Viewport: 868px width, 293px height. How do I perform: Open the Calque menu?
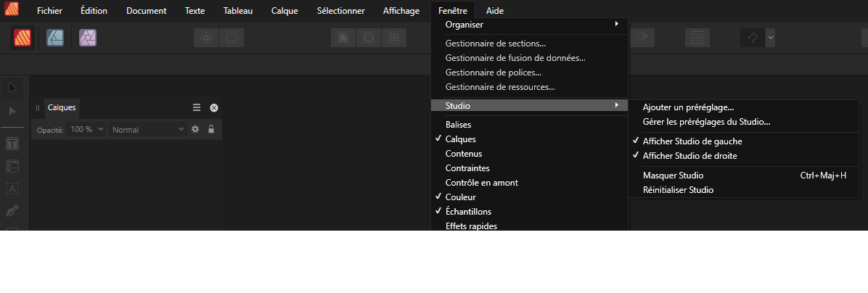tap(284, 10)
